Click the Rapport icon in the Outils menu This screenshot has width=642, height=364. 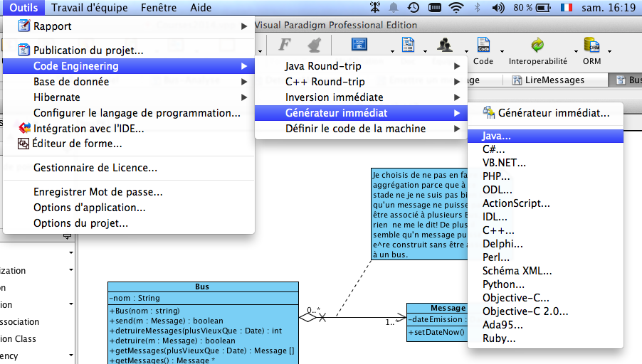click(x=24, y=26)
